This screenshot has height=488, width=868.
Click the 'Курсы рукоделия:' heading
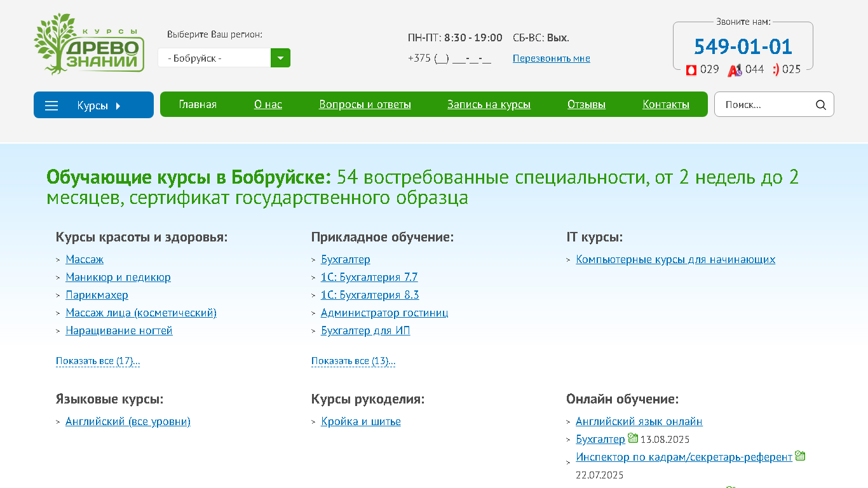coord(368,399)
